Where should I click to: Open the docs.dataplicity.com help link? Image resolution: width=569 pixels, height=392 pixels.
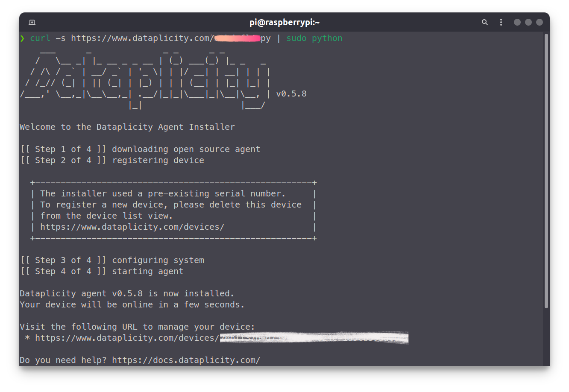(x=186, y=360)
